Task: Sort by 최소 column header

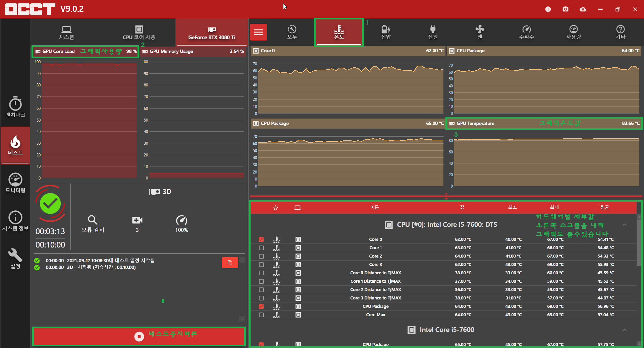Action: coord(513,207)
